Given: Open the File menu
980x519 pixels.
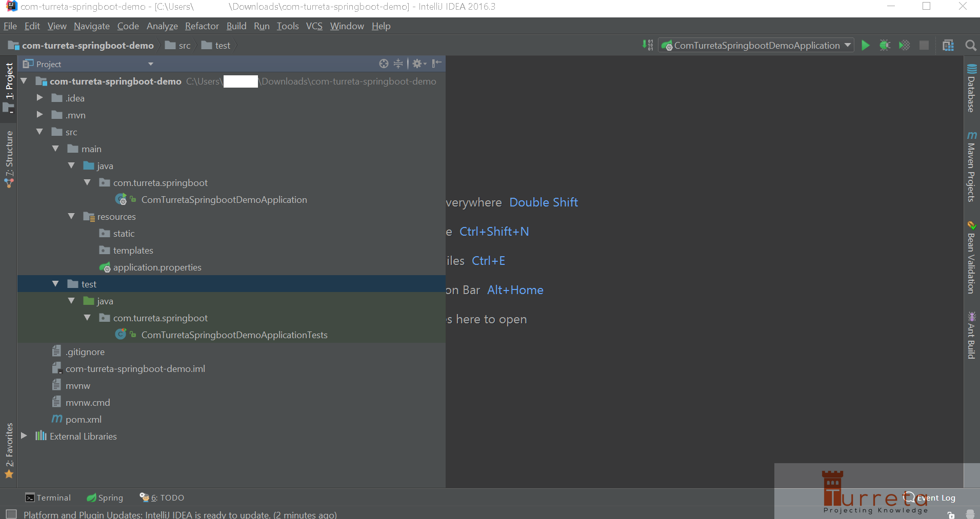Looking at the screenshot, I should (10, 26).
